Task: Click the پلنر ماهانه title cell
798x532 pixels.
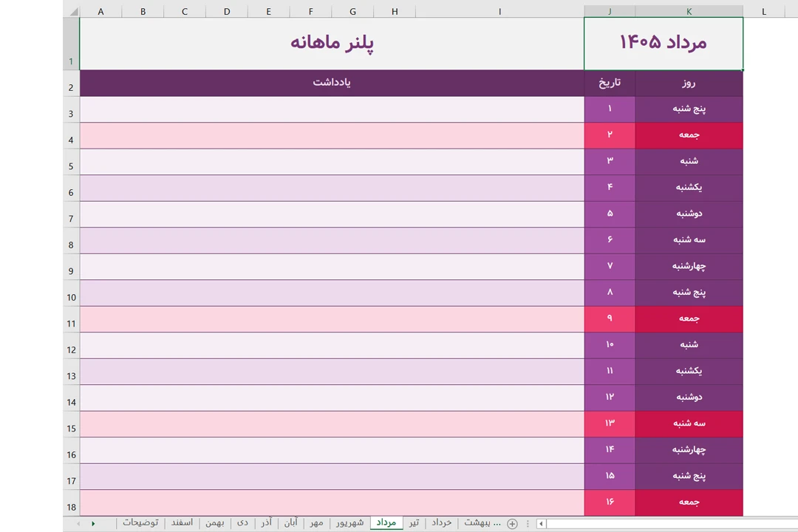Action: pyautogui.click(x=332, y=43)
